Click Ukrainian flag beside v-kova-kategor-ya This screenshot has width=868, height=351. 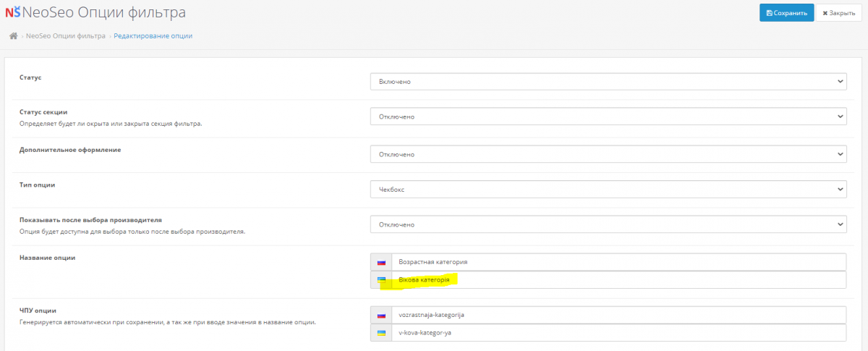(381, 333)
